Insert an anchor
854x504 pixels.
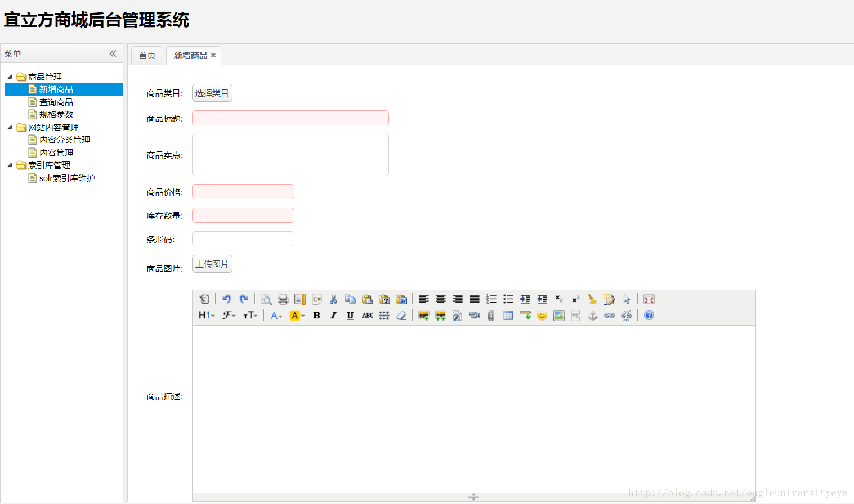592,316
